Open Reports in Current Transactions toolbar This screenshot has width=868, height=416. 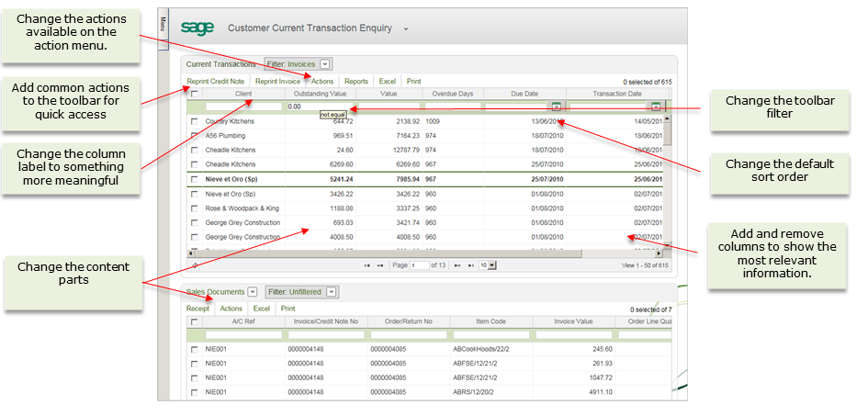pyautogui.click(x=356, y=82)
